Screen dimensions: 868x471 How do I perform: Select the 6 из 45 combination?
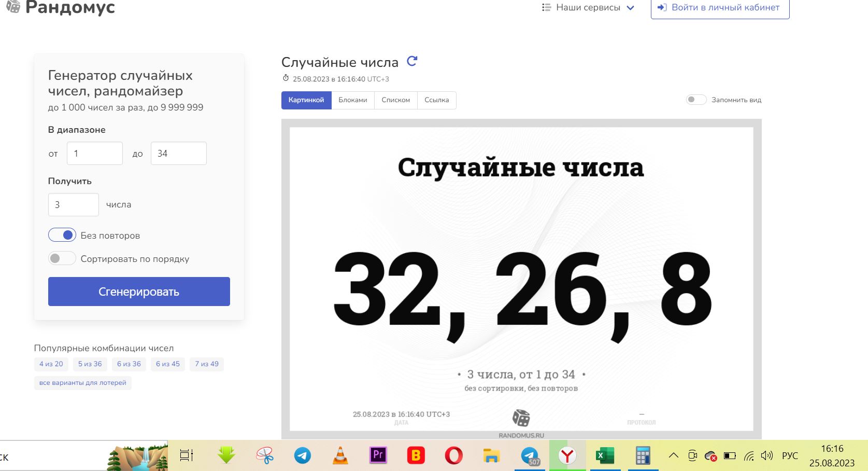(x=168, y=364)
